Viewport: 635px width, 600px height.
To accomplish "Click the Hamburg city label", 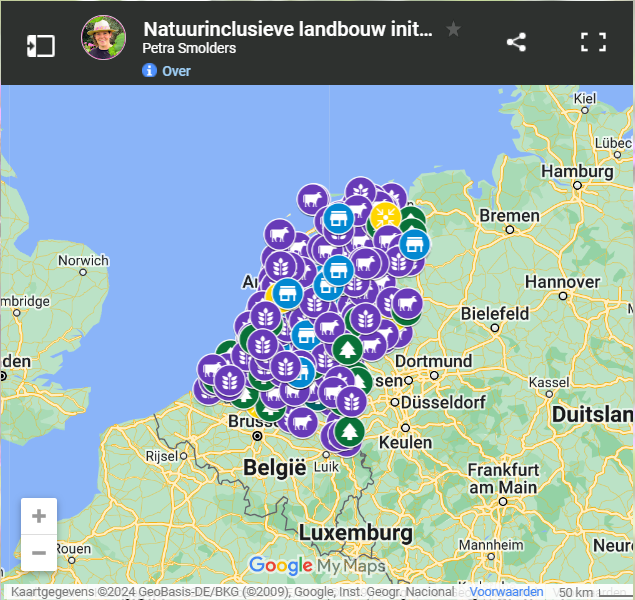I will click(x=577, y=172).
